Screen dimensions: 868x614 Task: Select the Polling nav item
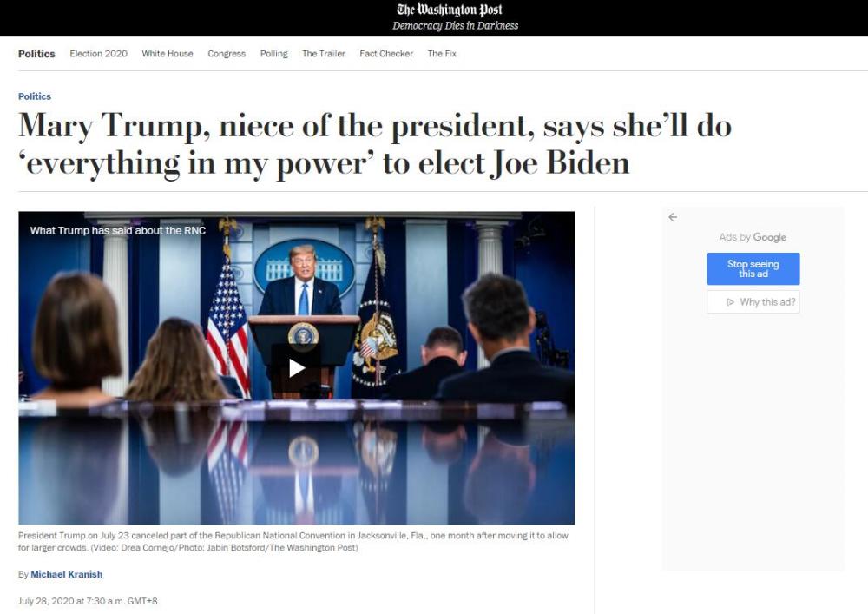pyautogui.click(x=274, y=54)
